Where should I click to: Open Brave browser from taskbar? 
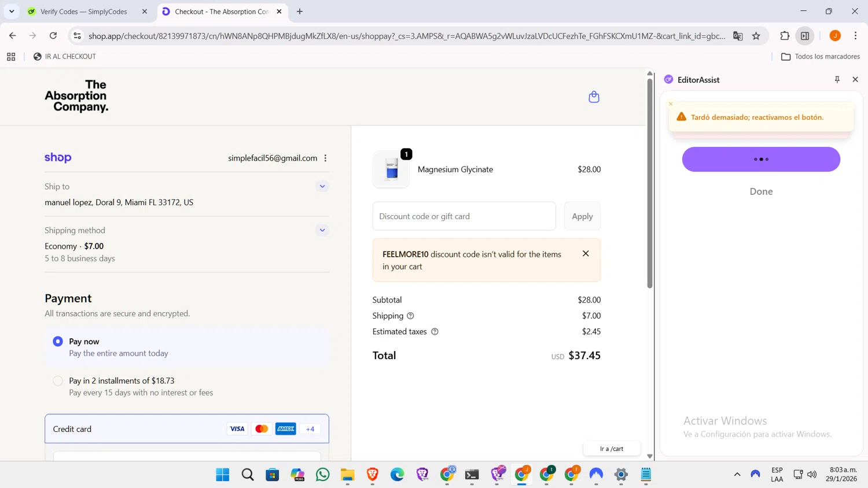[373, 475]
